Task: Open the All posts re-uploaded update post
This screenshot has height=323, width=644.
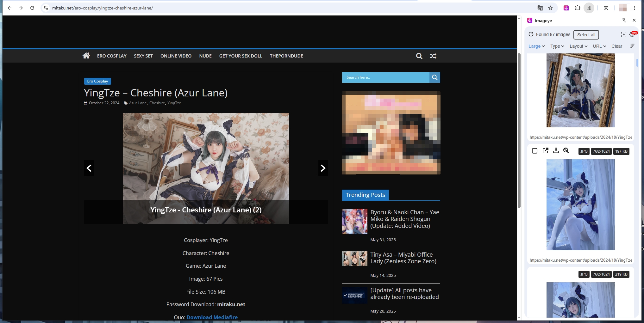Action: coord(404,294)
